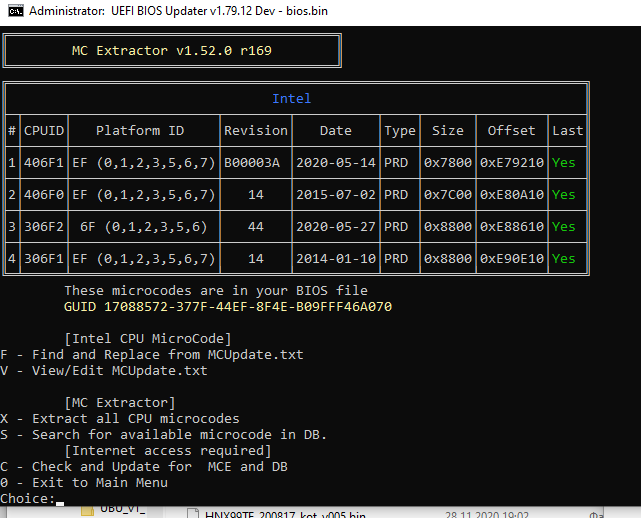Click revision value 'B00003A'

point(252,163)
